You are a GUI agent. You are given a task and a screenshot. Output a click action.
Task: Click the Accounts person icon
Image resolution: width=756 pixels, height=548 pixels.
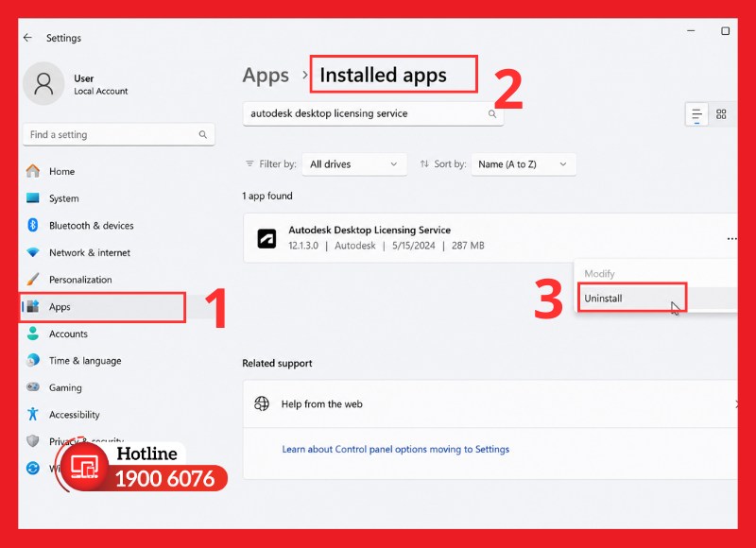[33, 333]
